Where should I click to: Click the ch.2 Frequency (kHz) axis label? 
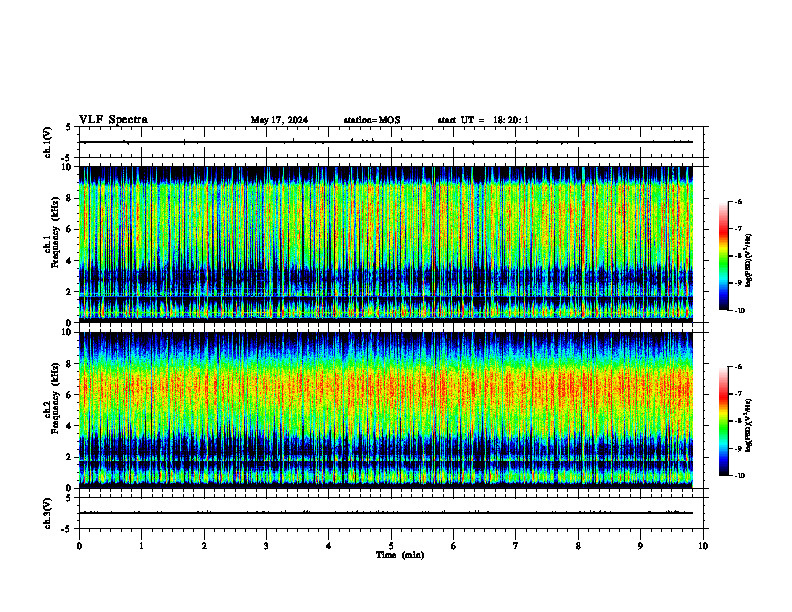pyautogui.click(x=51, y=398)
